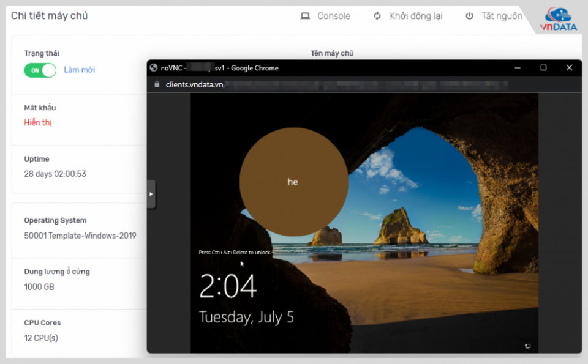Click the Làm mới refresh link
Image resolution: width=588 pixels, height=364 pixels.
(x=80, y=70)
